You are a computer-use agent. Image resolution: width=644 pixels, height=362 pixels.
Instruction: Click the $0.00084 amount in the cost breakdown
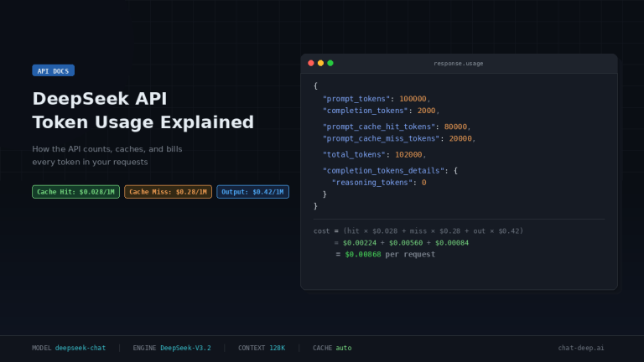[x=452, y=243]
